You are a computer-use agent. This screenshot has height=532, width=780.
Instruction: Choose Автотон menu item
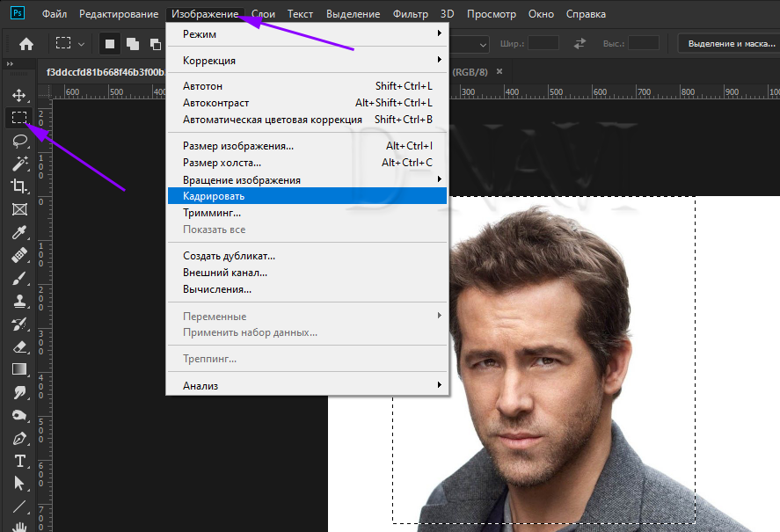308,86
